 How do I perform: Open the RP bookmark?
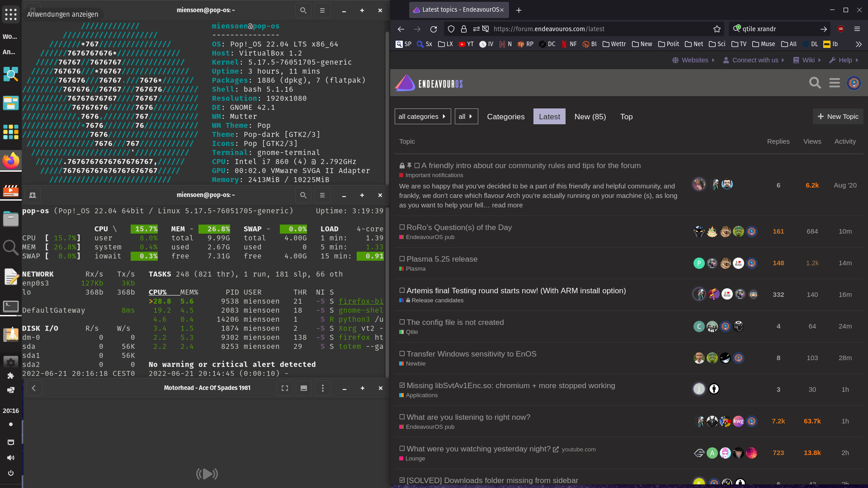pyautogui.click(x=525, y=44)
